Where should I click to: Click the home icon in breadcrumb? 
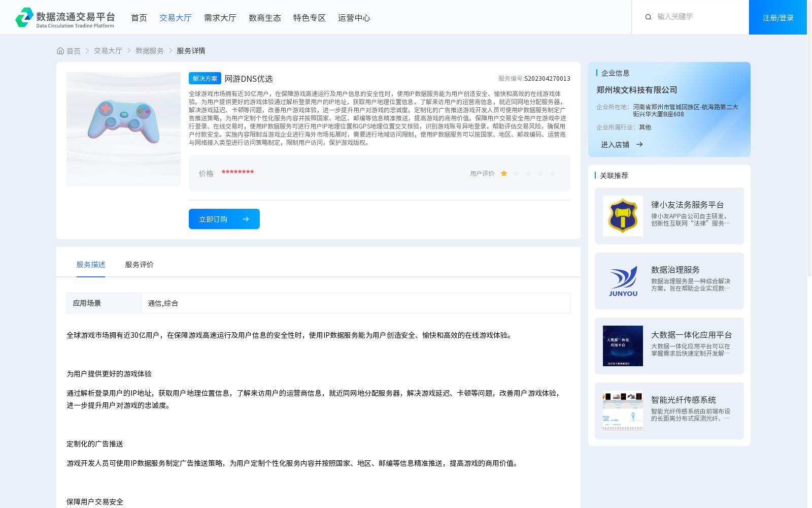pyautogui.click(x=60, y=51)
